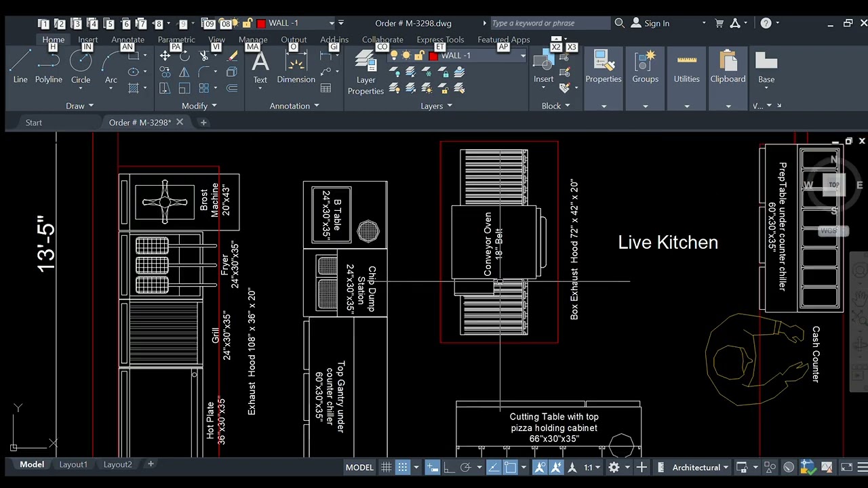Click the MODEL status bar button

pos(359,467)
